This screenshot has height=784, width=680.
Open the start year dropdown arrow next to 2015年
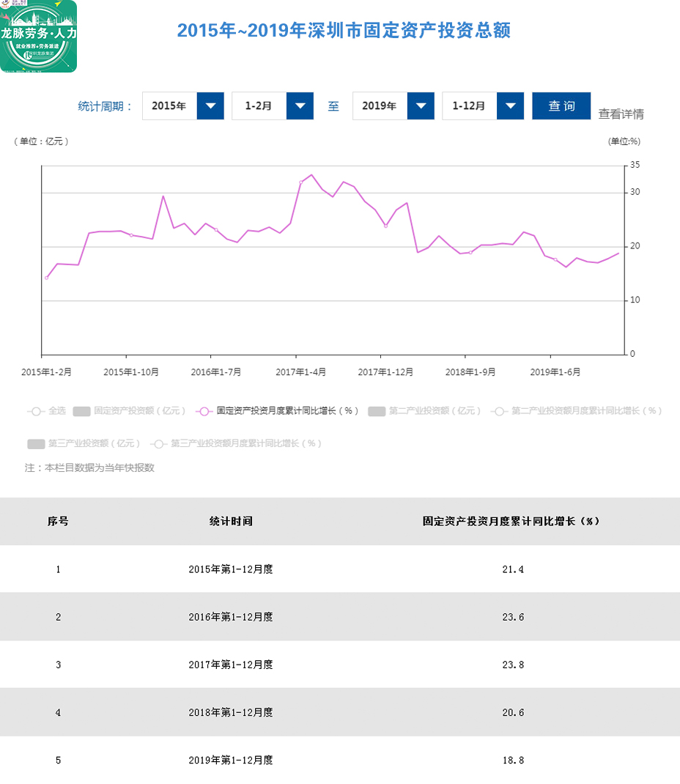pyautogui.click(x=210, y=106)
